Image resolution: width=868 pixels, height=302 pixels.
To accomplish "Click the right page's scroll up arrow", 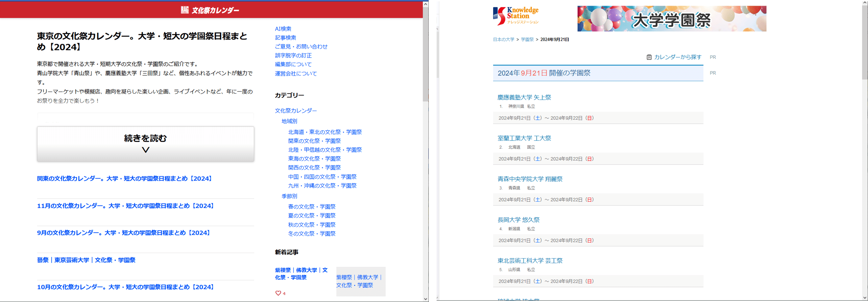I will [865, 2].
